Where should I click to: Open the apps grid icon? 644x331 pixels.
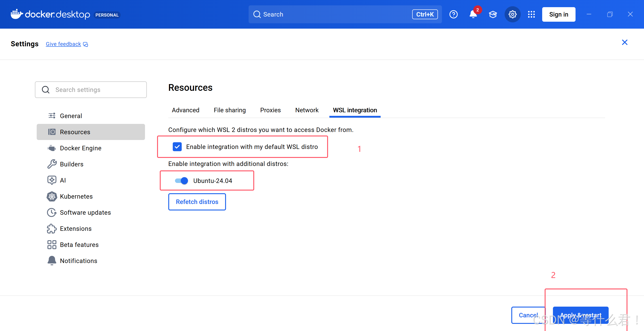(x=531, y=15)
